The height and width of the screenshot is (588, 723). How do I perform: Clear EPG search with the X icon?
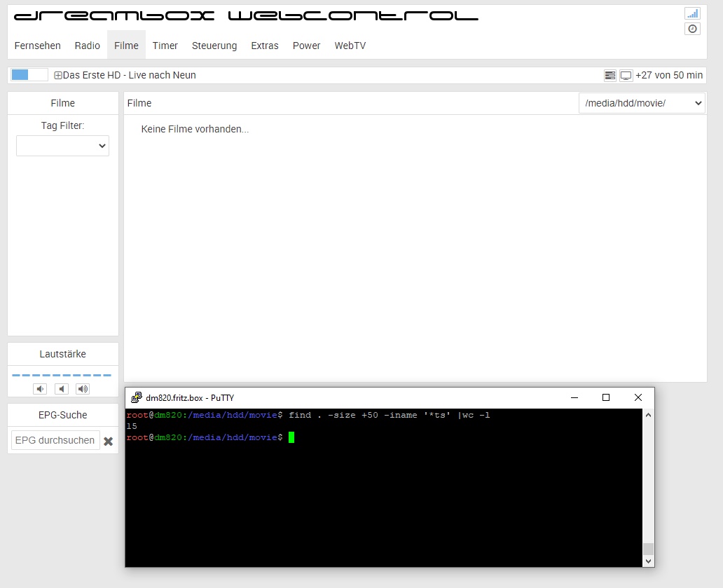(109, 442)
